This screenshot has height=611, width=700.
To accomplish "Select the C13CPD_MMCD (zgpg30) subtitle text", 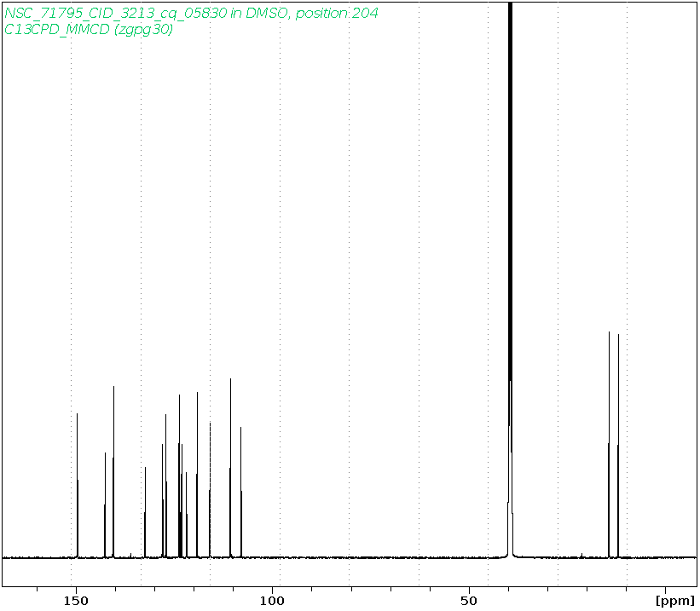I will 89,30.
